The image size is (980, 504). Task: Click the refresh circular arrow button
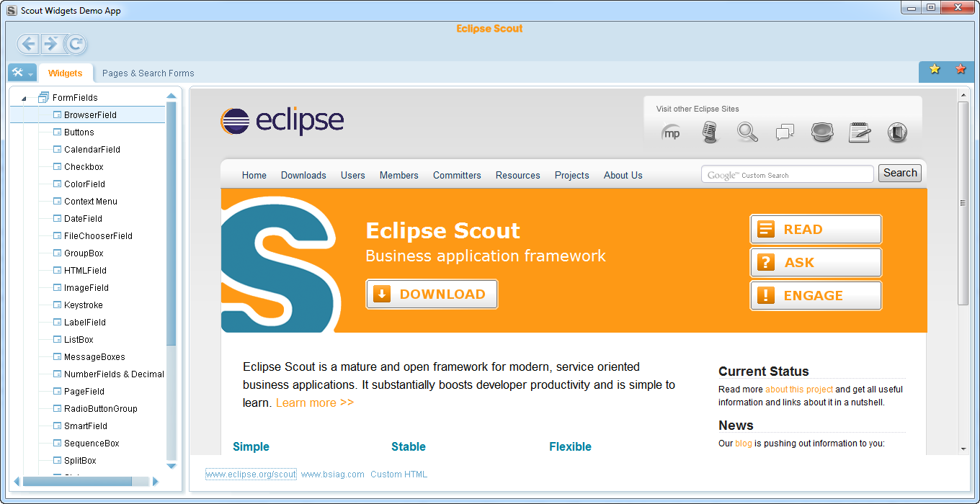[76, 44]
